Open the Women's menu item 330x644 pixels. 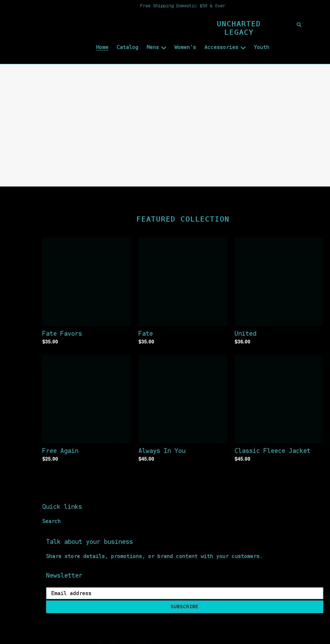(185, 47)
